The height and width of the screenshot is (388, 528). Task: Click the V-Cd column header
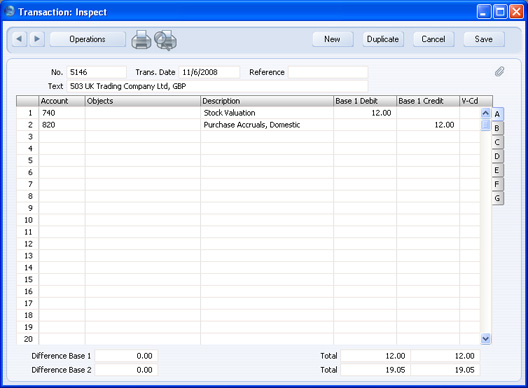pos(476,101)
